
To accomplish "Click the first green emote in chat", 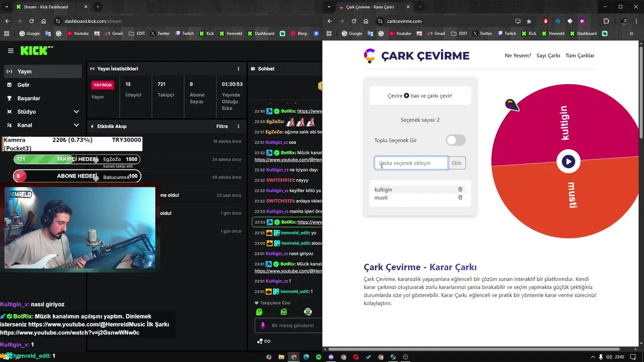I will (x=259, y=312).
